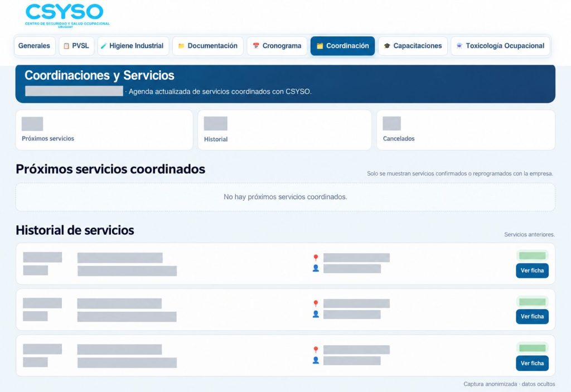Open the Generales tab
Image resolution: width=571 pixels, height=392 pixels.
click(x=34, y=46)
